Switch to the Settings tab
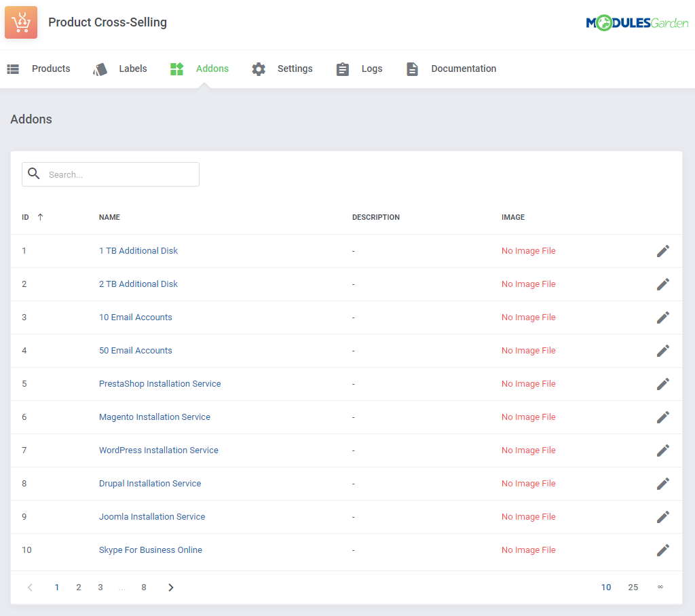Screen dimensions: 695x616 click(x=295, y=69)
